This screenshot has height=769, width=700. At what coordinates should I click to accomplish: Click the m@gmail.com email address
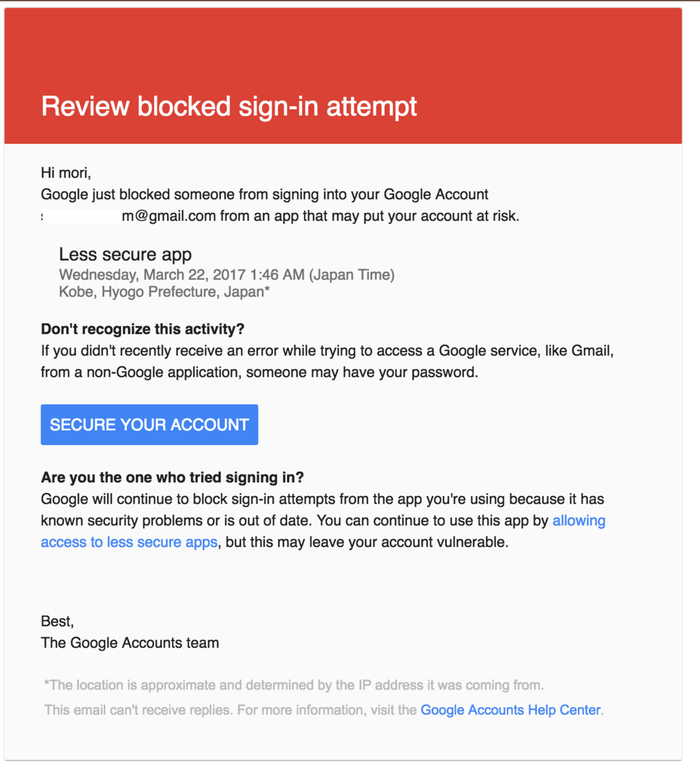[x=169, y=216]
